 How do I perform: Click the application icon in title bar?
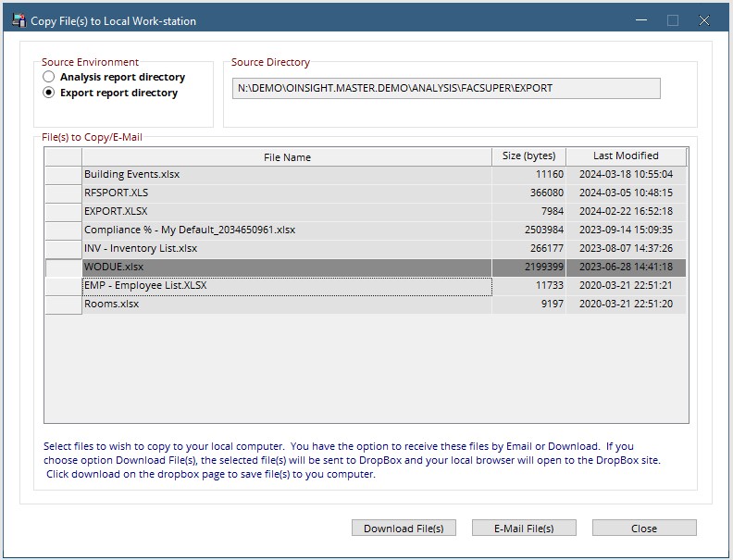[19, 20]
